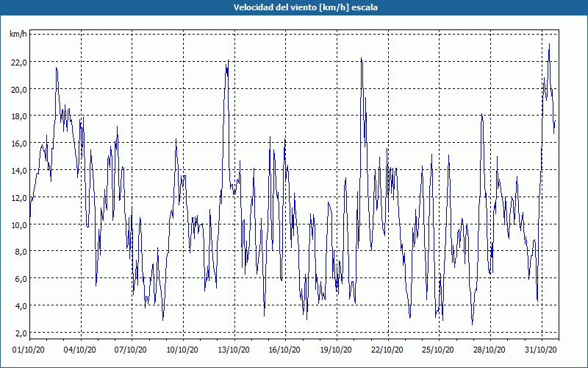
Task: Click the '16/10/20' date label
Action: [x=284, y=350]
